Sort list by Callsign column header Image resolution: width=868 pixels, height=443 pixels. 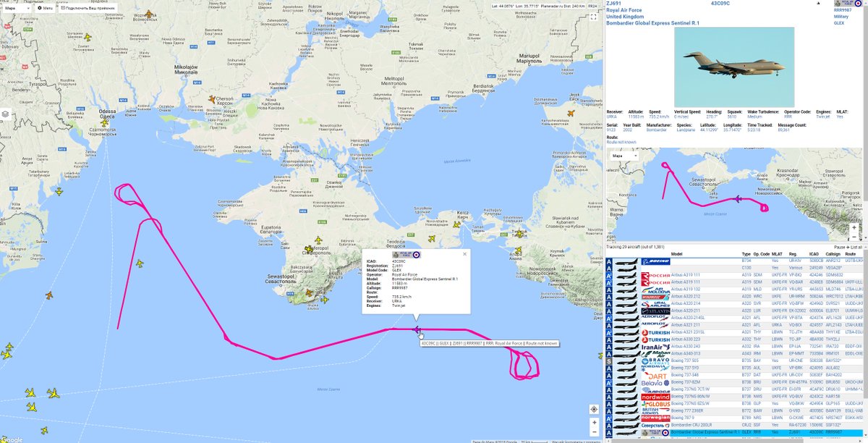(x=834, y=254)
